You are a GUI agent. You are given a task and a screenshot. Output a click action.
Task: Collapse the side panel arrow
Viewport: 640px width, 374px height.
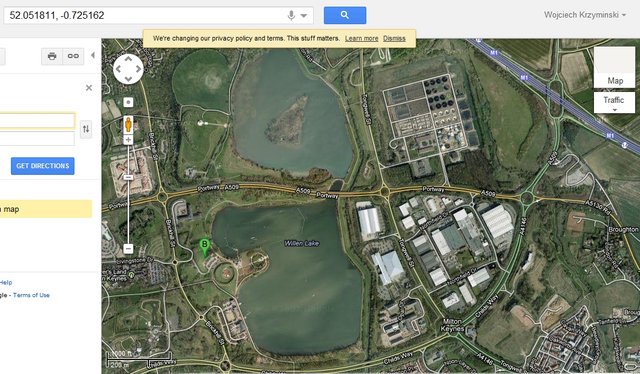click(93, 55)
